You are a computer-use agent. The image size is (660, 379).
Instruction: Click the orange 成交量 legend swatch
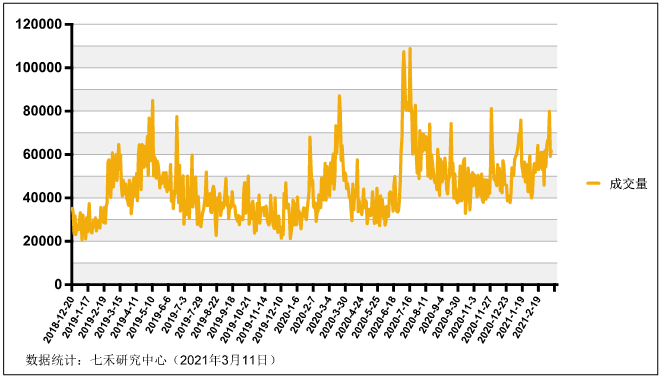pyautogui.click(x=593, y=183)
